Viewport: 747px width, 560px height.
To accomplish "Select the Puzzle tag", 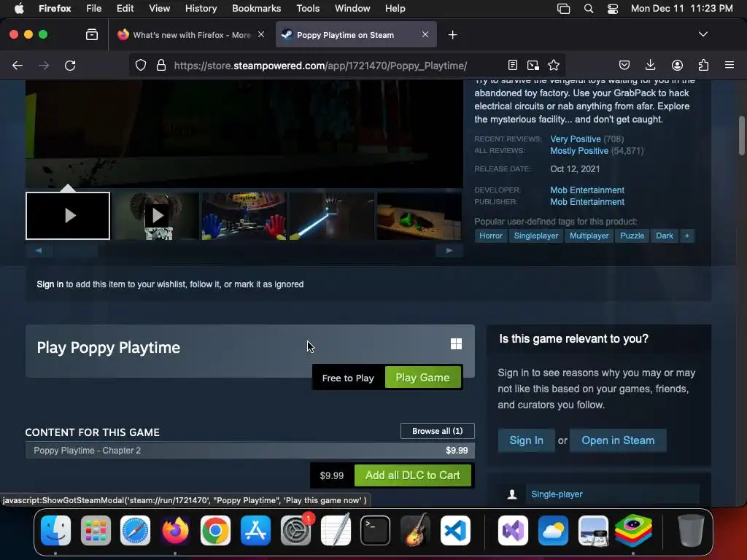I will (x=632, y=236).
